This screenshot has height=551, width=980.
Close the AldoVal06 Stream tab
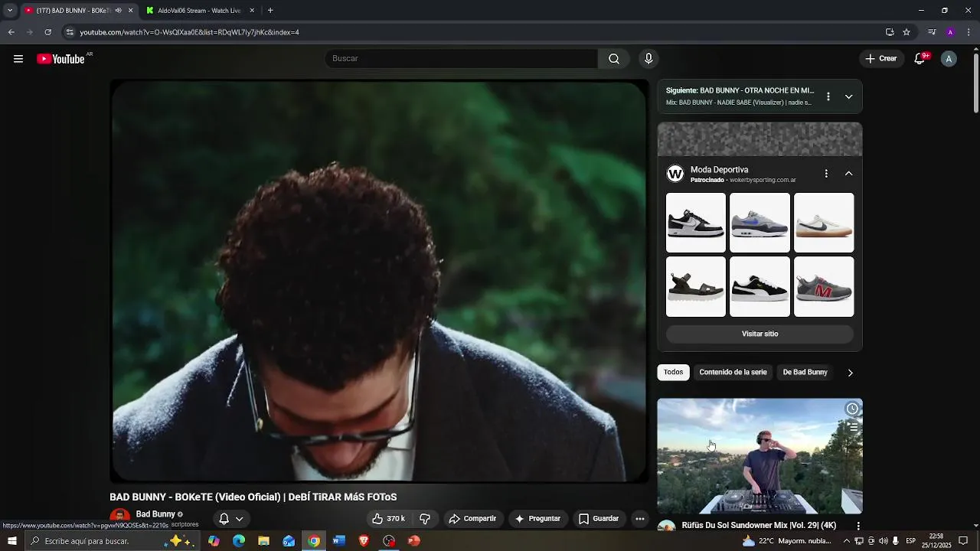252,11
